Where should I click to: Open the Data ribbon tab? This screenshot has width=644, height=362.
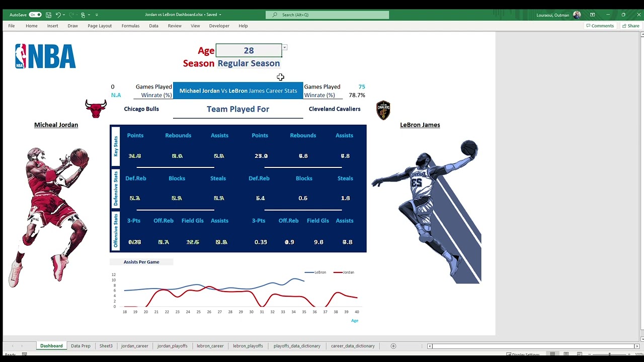click(153, 26)
